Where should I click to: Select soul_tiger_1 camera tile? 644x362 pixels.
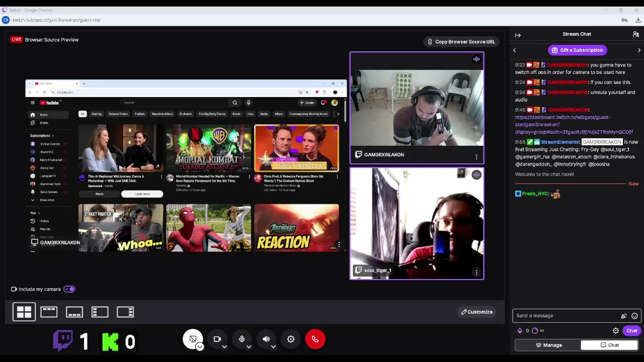tap(417, 223)
